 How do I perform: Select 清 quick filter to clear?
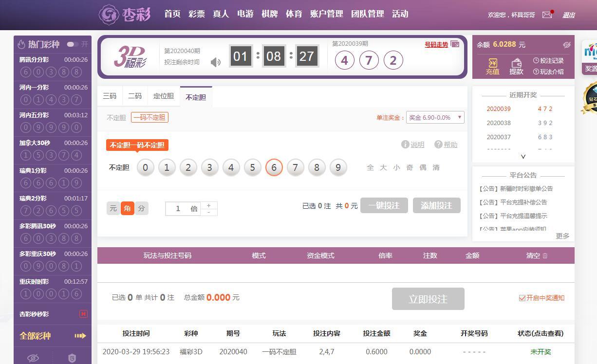tap(436, 167)
